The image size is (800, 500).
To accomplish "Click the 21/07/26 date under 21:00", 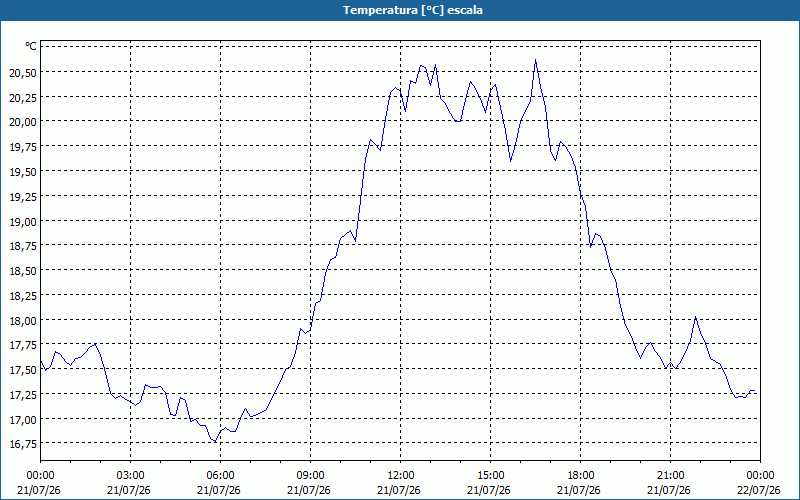I will point(669,490).
